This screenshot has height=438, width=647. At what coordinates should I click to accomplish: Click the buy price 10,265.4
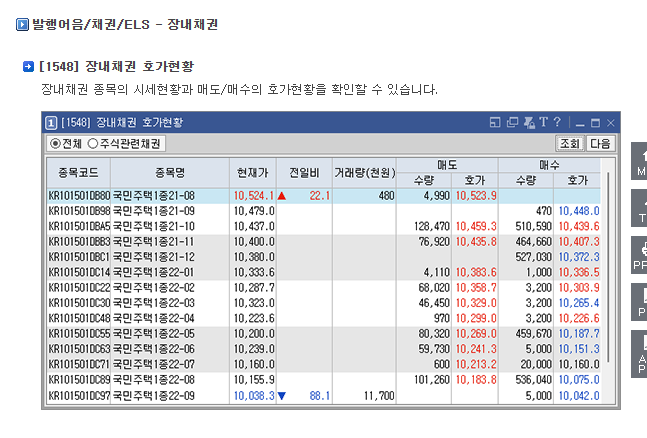tap(579, 303)
